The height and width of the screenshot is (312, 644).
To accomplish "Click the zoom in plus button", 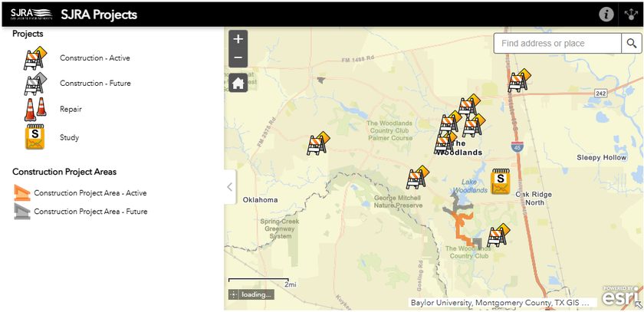I will click(x=238, y=39).
